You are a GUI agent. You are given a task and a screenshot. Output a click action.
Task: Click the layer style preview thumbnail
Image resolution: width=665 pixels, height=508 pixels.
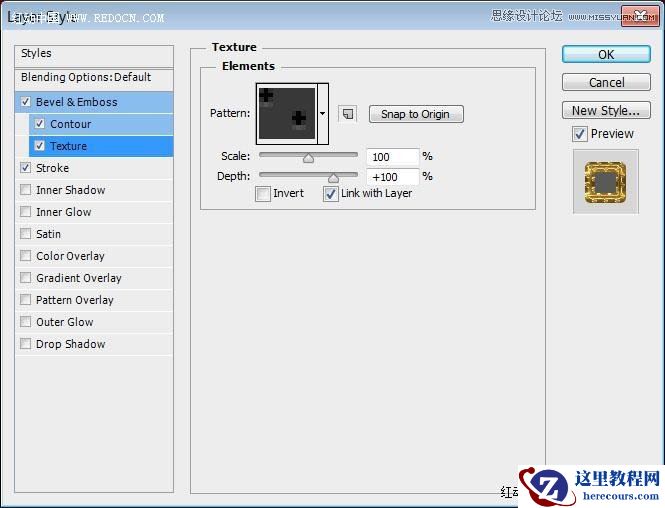pyautogui.click(x=606, y=181)
